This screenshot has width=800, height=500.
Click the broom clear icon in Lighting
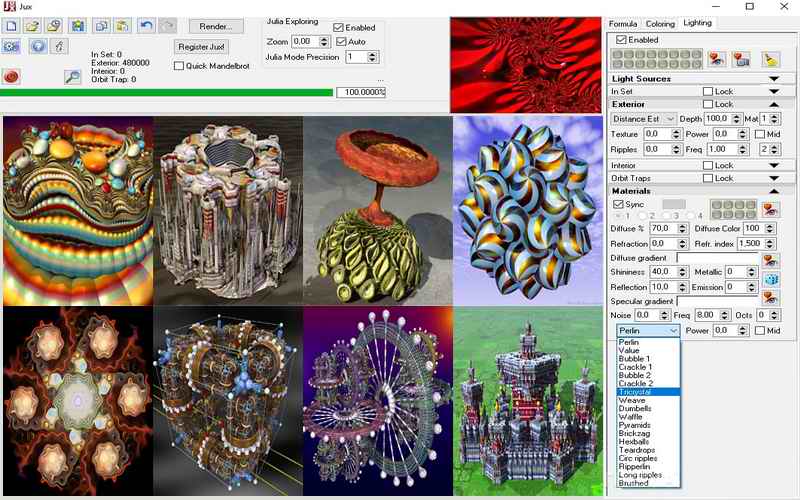tap(769, 59)
